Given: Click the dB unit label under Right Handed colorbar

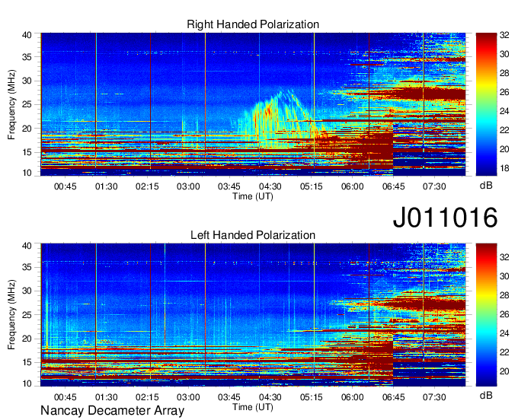Looking at the screenshot, I should coord(486,186).
